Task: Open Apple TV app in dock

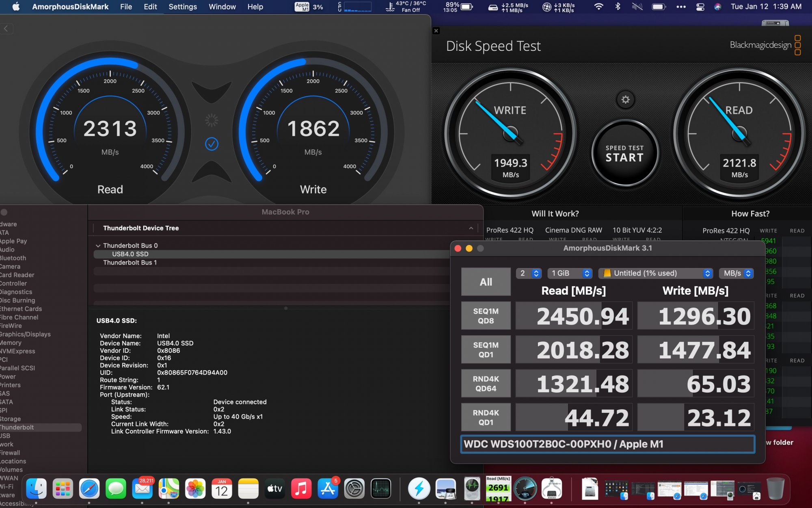Action: (x=274, y=488)
